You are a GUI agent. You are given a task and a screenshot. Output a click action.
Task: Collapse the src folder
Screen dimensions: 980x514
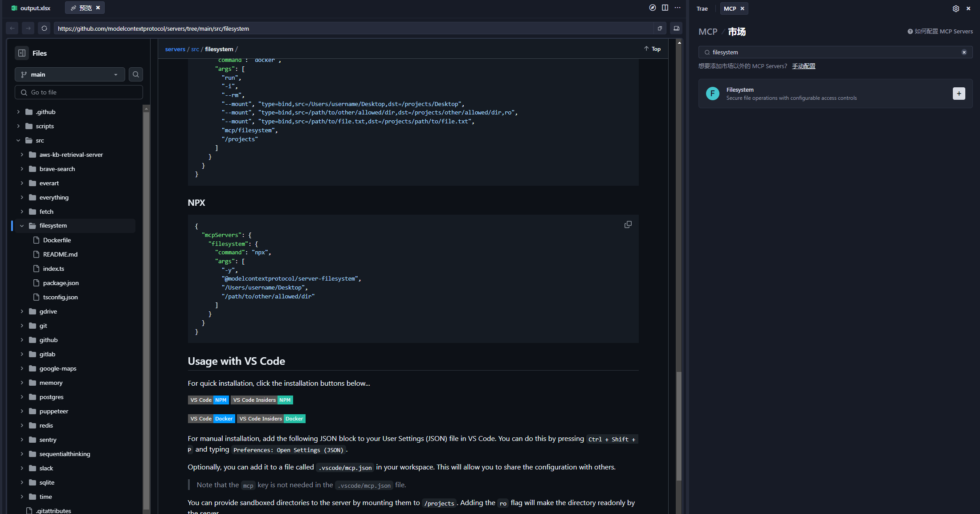(x=18, y=140)
